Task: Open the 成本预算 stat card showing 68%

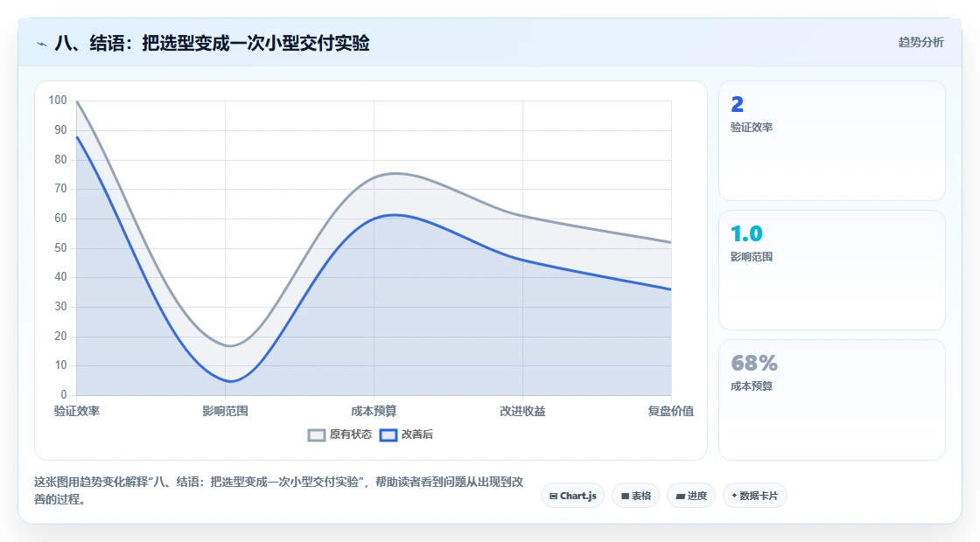Action: tap(832, 400)
